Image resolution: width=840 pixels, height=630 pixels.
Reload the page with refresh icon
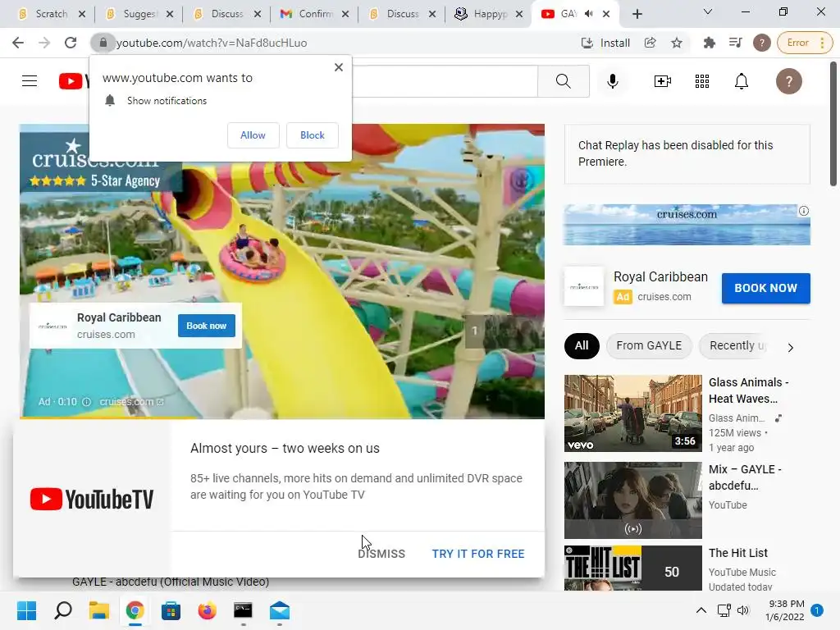[71, 43]
